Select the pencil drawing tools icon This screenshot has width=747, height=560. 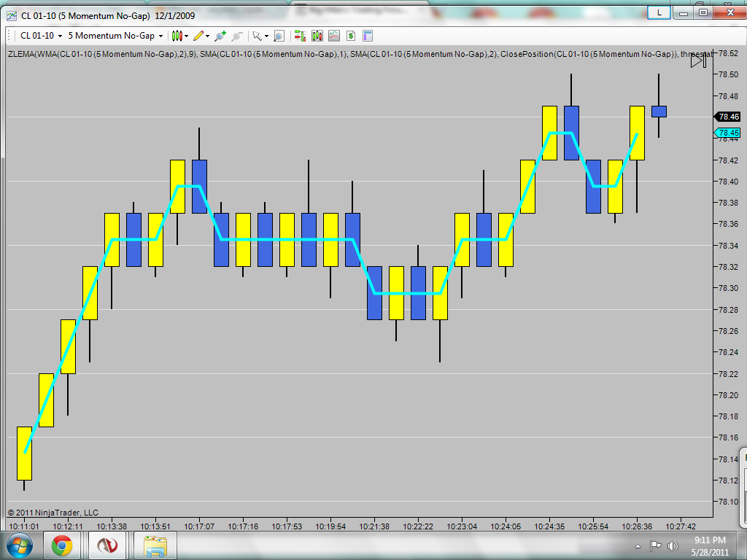tap(198, 36)
